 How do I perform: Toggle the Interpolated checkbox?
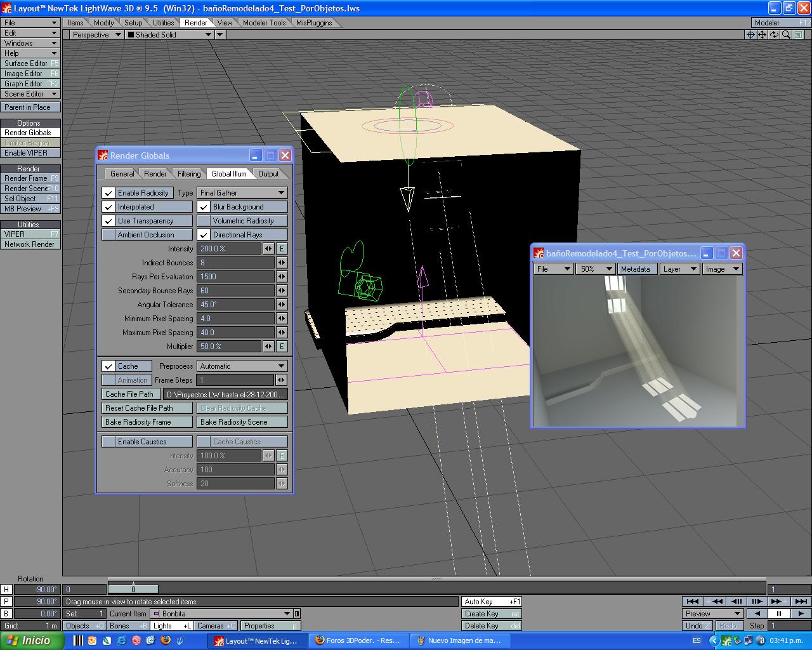108,207
